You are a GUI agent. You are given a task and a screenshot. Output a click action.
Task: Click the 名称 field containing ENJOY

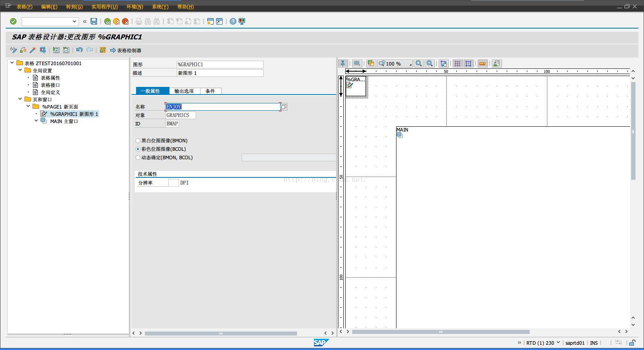[x=223, y=107]
